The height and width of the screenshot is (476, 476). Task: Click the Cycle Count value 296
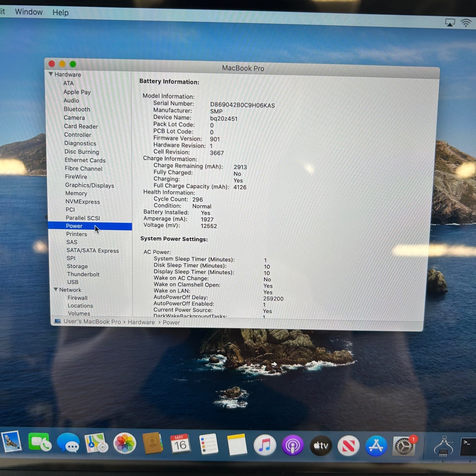(197, 200)
